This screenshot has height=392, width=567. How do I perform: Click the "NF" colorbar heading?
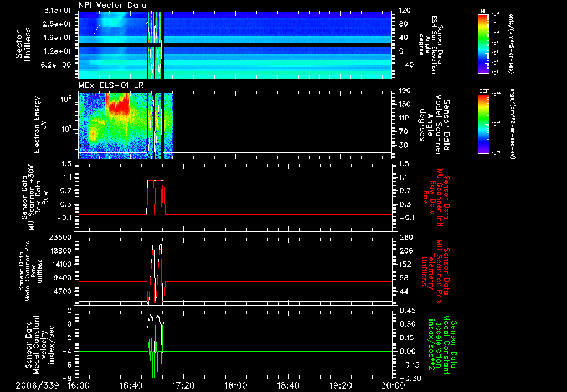[x=483, y=11]
